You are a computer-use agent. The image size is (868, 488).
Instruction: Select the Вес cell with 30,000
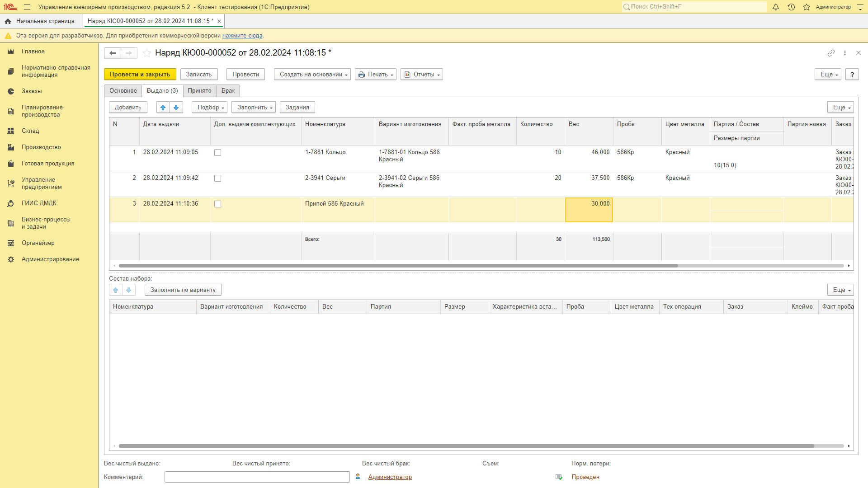[x=589, y=210]
